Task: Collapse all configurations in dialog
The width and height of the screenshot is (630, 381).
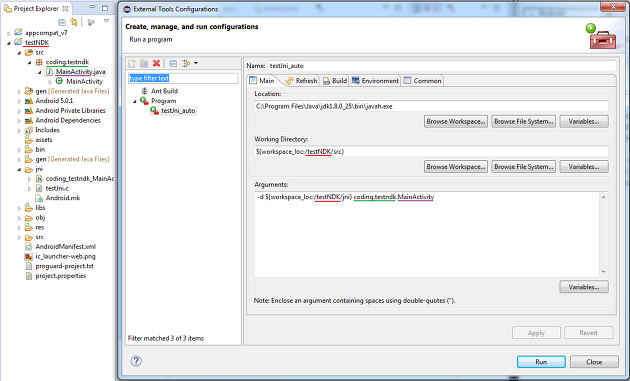Action: (x=173, y=63)
